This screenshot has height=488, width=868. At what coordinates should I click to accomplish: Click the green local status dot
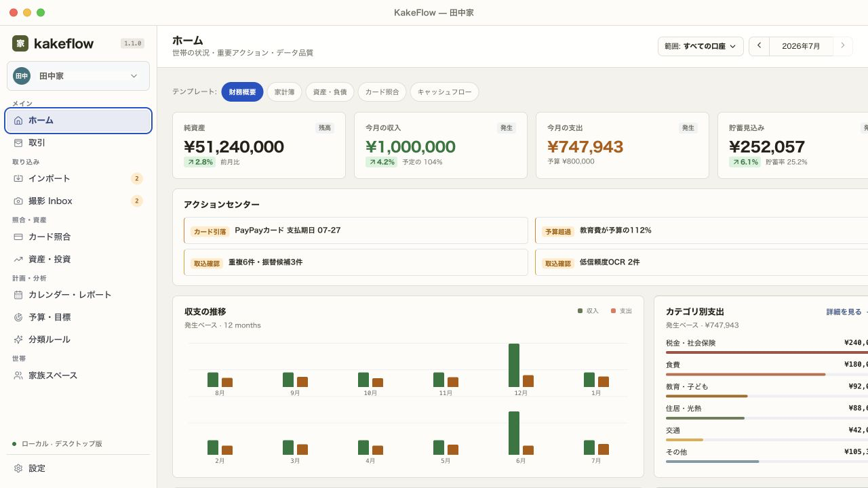pyautogui.click(x=14, y=444)
